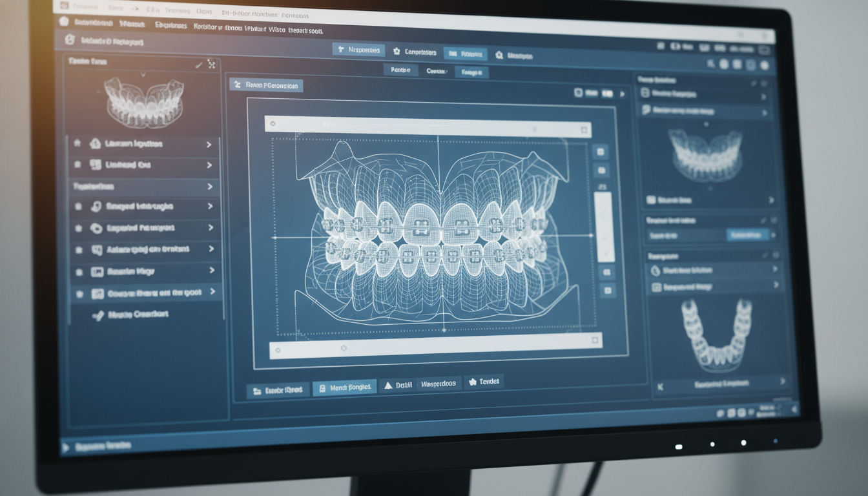The image size is (868, 496).
Task: Click the triangle icon beside Datil
Action: click(x=388, y=385)
